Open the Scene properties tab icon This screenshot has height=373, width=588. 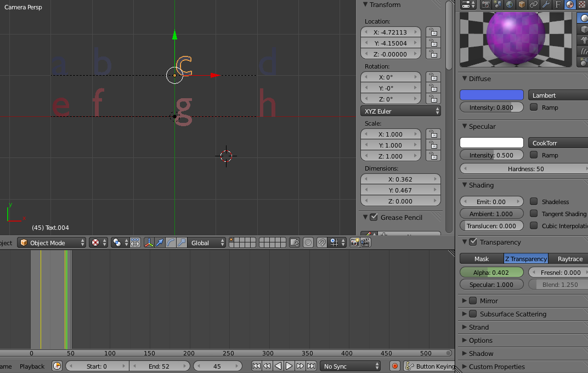tap(497, 4)
